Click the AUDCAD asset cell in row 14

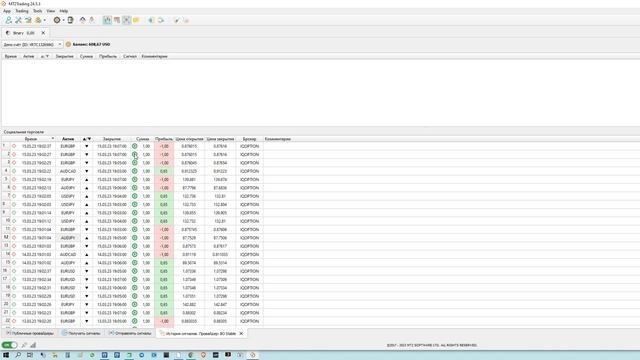click(68, 255)
